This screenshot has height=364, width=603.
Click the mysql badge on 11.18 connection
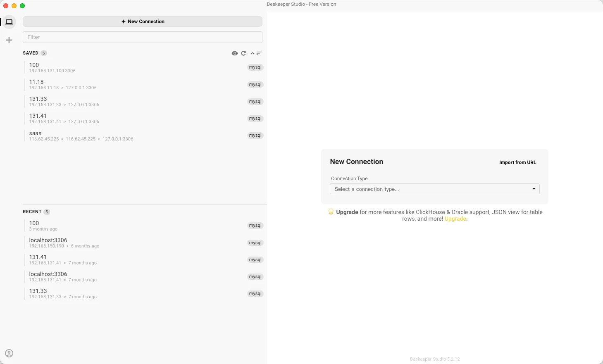point(255,85)
